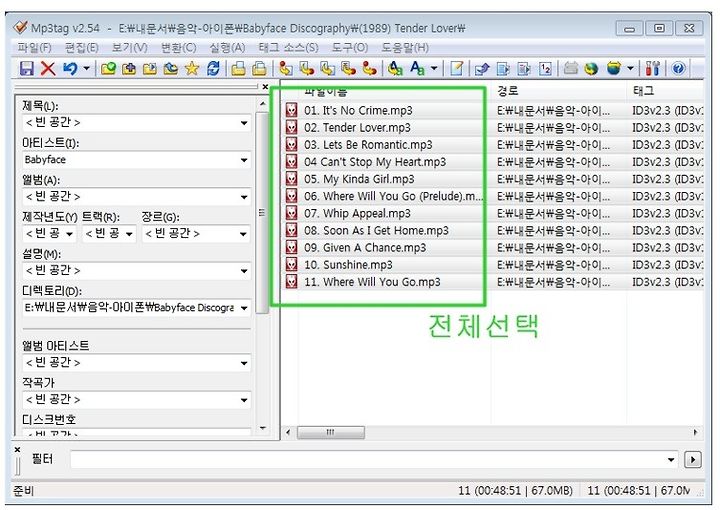Expand the 설명(M) comment dropdown

244,271
